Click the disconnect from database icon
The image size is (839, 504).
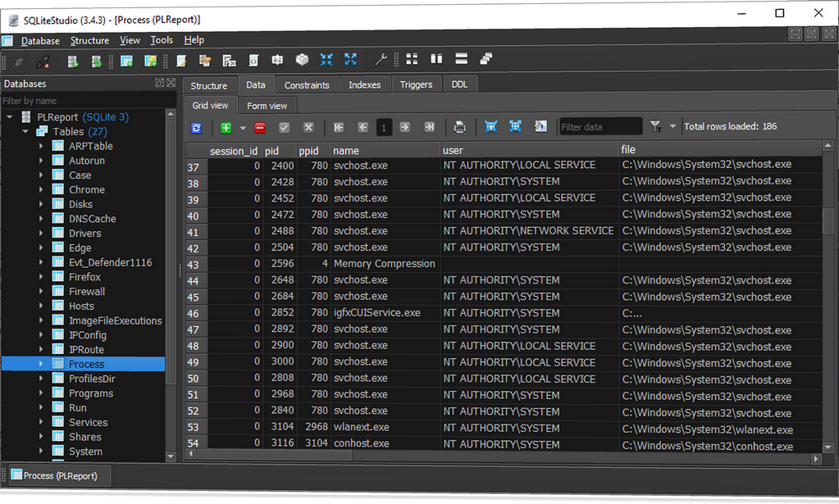pyautogui.click(x=43, y=61)
